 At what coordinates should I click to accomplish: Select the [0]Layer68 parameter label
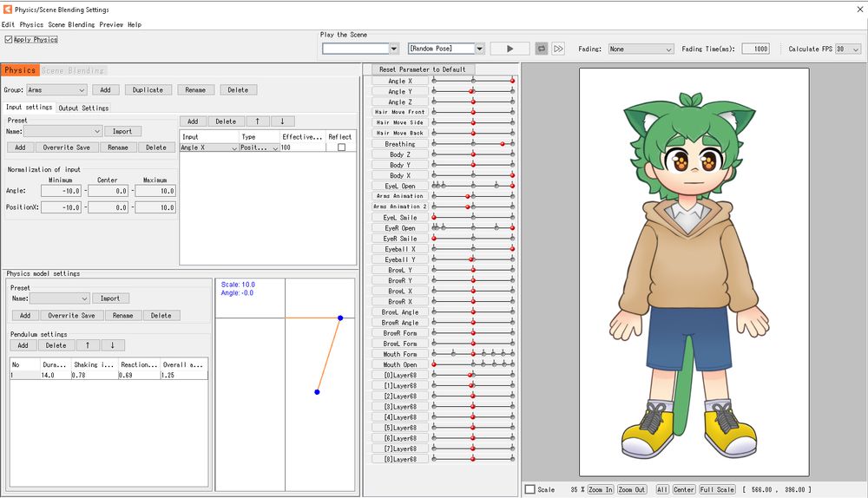point(400,375)
